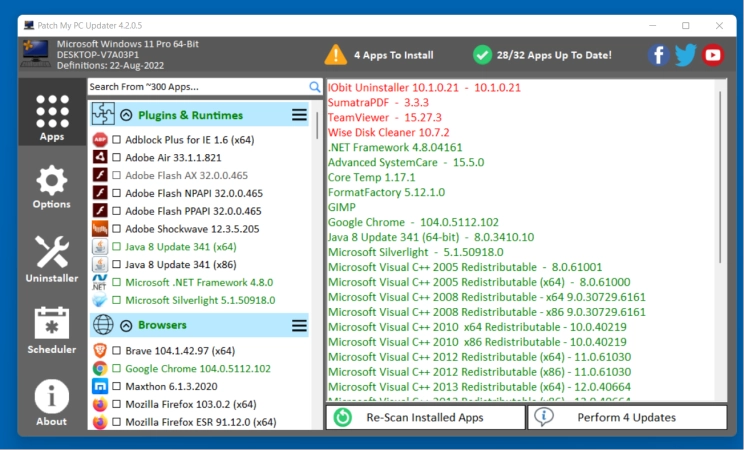Click the Adobe Flash AX icon

click(100, 175)
